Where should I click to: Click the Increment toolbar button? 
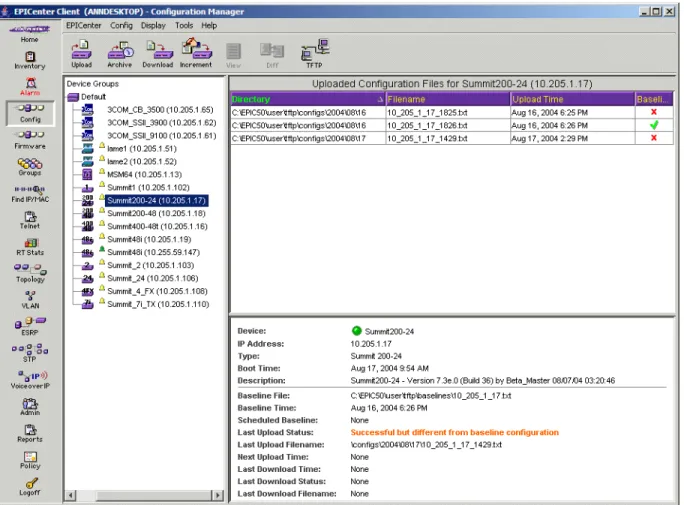point(196,54)
